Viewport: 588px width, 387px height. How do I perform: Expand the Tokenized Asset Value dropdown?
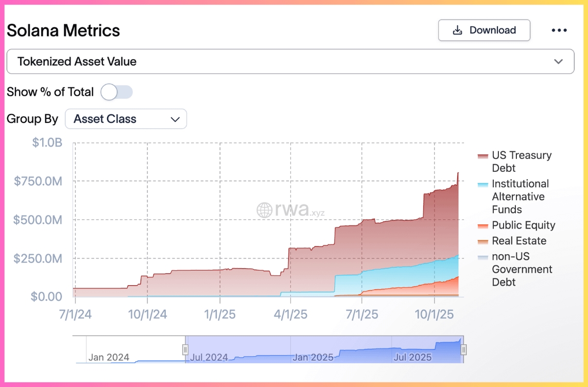(x=290, y=62)
